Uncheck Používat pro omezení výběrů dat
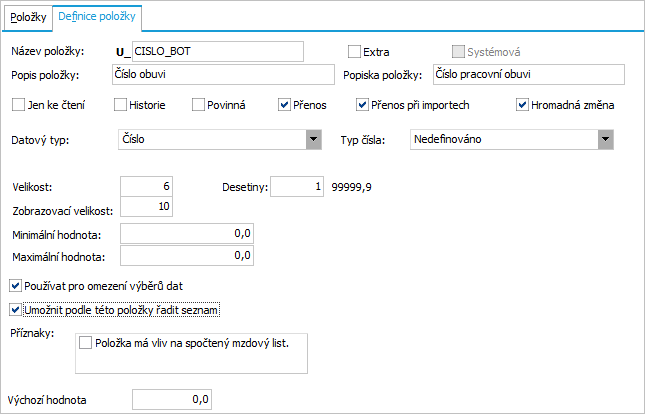This screenshot has height=414, width=645. pos(15,286)
